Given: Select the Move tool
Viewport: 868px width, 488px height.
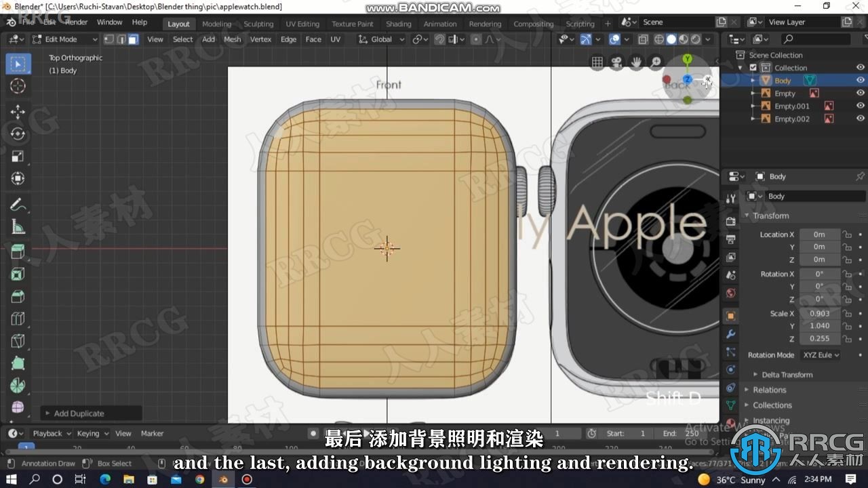Looking at the screenshot, I should [x=18, y=112].
